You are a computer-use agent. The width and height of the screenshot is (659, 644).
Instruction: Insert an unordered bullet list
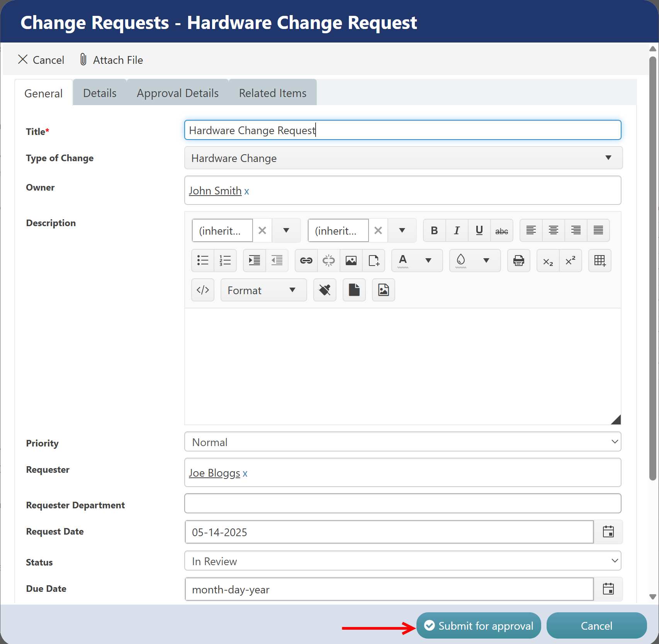[203, 261]
